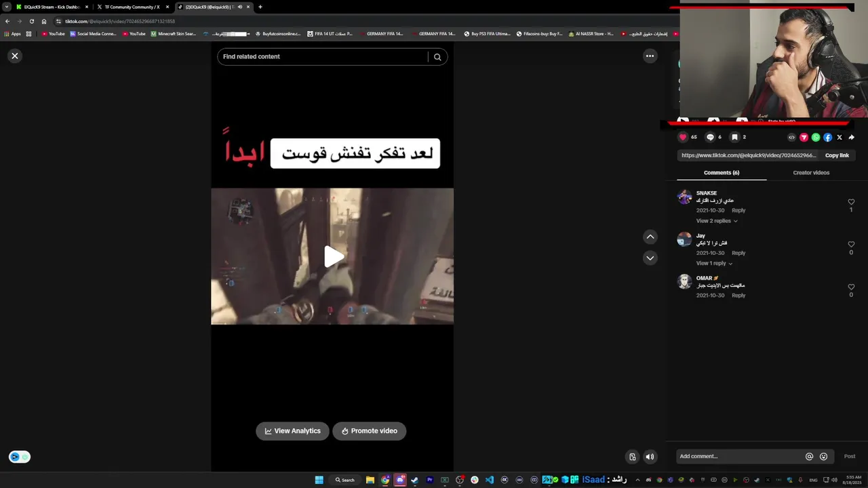Reply to SNAKSE's comment
Image resolution: width=868 pixels, height=488 pixels.
tap(738, 211)
